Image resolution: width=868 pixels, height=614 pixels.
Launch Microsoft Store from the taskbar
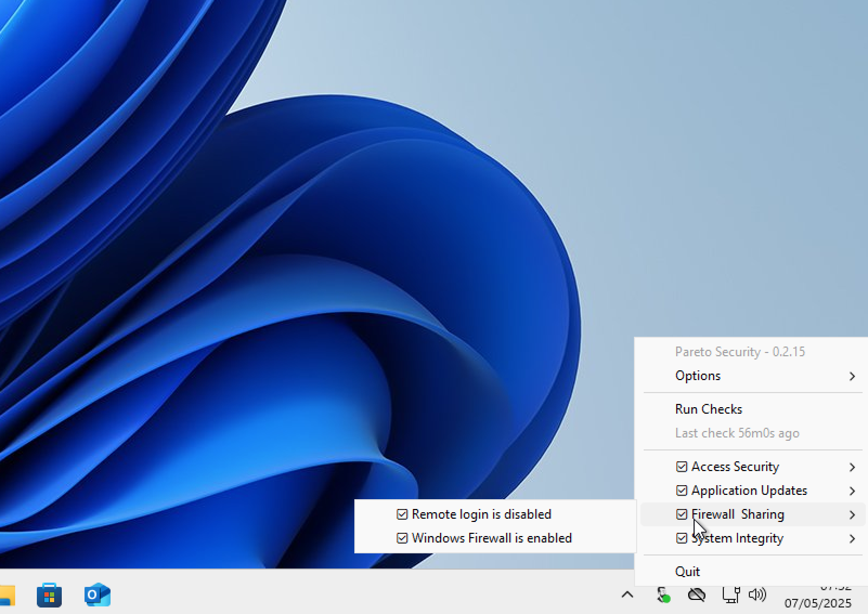coord(49,596)
